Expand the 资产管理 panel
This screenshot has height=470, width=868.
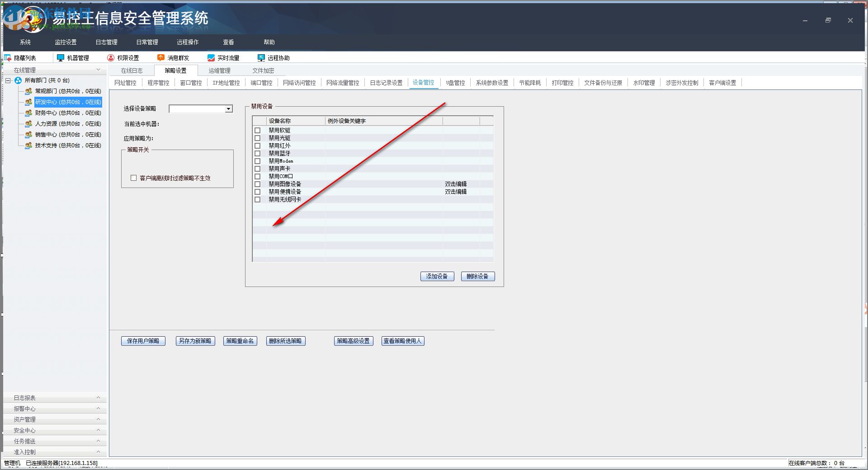pyautogui.click(x=98, y=419)
